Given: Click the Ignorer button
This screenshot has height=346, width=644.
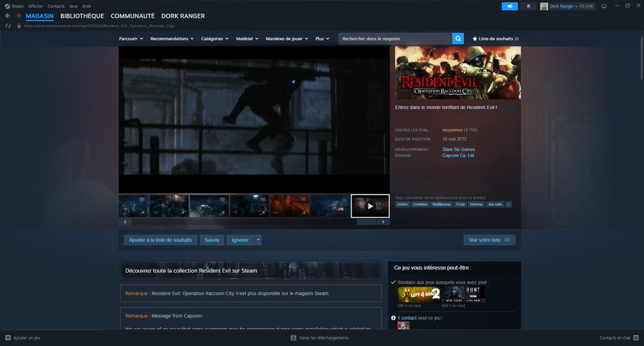Looking at the screenshot, I should [240, 240].
